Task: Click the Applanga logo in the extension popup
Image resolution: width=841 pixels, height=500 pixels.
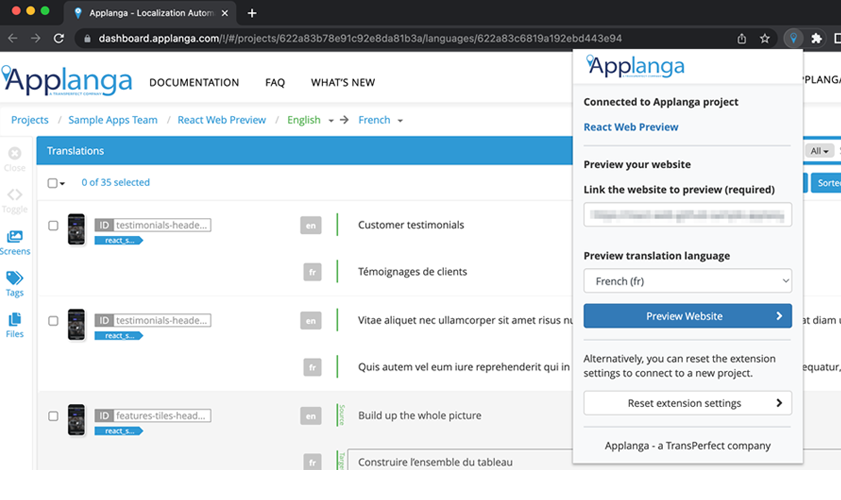Action: 635,67
